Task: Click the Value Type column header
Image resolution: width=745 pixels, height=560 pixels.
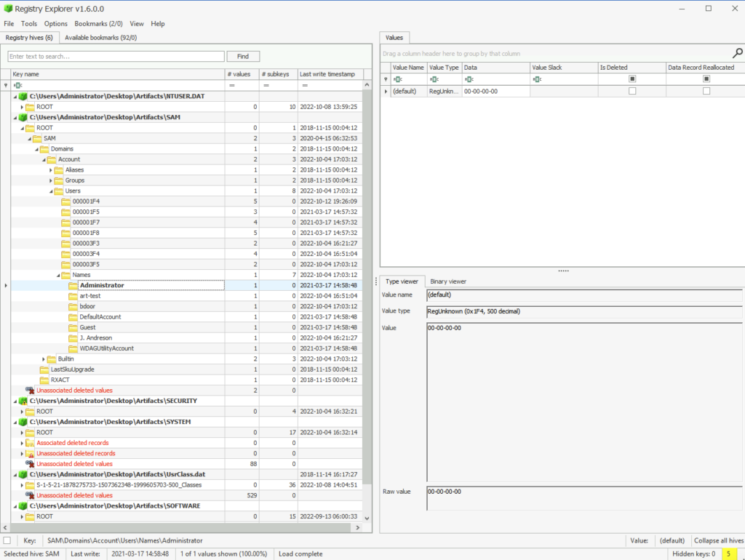Action: click(x=445, y=68)
